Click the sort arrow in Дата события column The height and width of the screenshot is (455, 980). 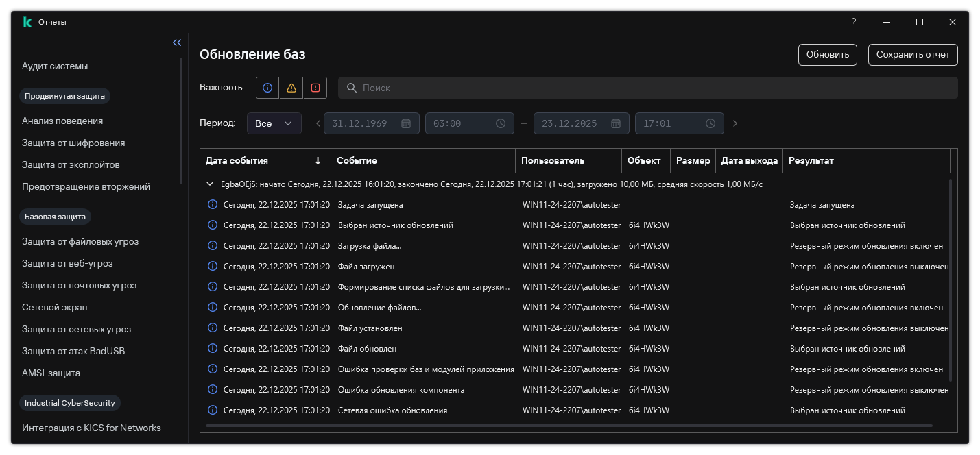(x=318, y=161)
